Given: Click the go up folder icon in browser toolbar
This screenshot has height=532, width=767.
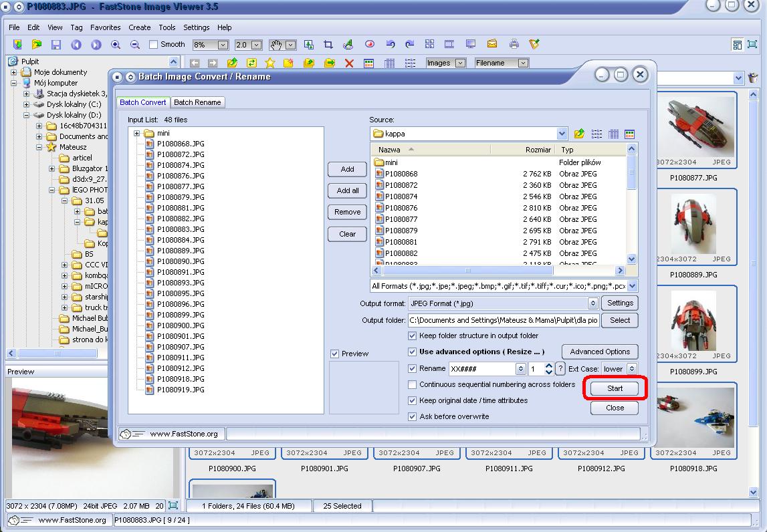Looking at the screenshot, I should 232,63.
